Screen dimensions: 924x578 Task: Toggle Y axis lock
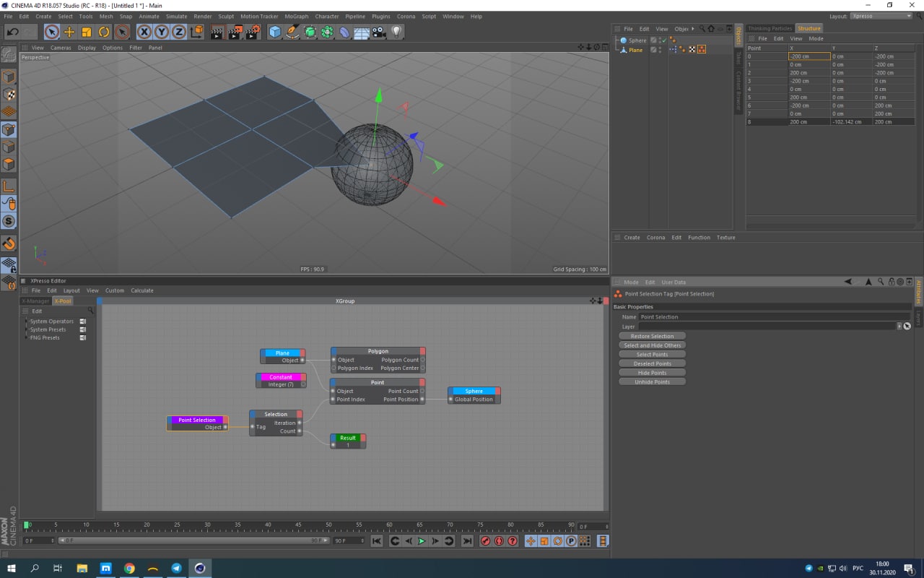(161, 32)
